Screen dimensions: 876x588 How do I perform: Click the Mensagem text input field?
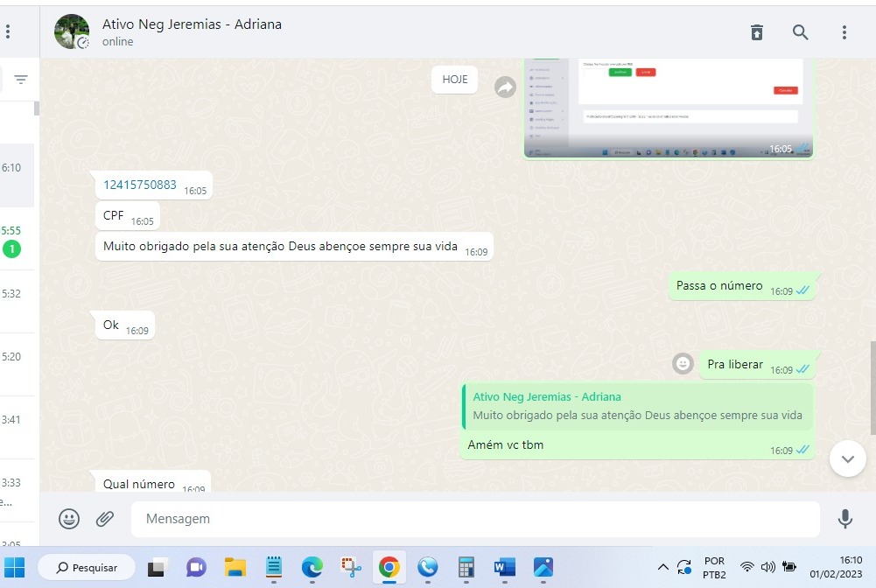coord(474,519)
